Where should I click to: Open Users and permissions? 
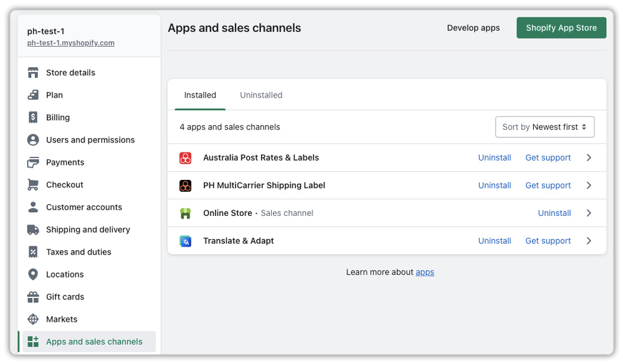89,140
